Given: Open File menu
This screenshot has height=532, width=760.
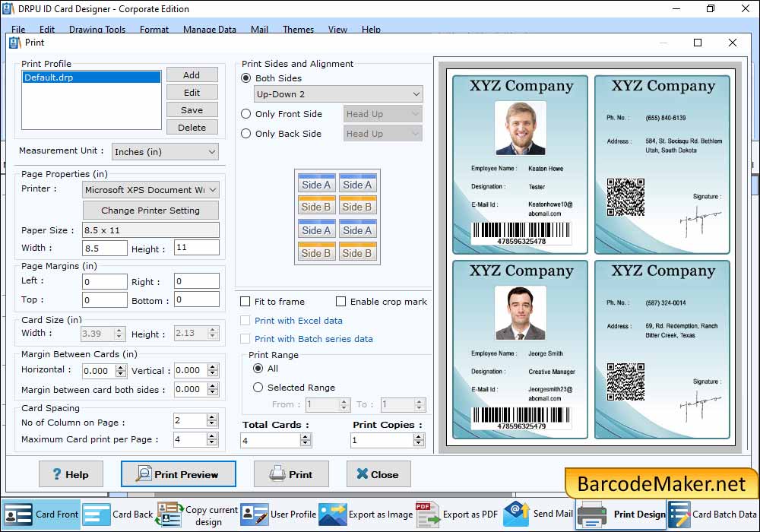Looking at the screenshot, I should pos(18,29).
